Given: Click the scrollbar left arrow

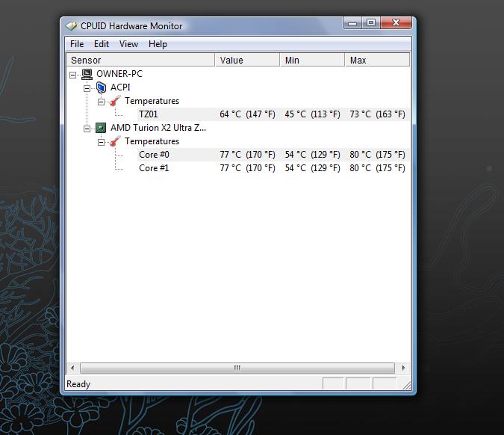Looking at the screenshot, I should (72, 368).
